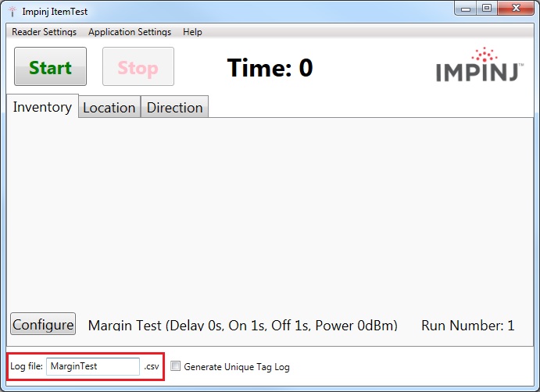Enable Generate Unique Tag Log checkbox

coord(175,366)
